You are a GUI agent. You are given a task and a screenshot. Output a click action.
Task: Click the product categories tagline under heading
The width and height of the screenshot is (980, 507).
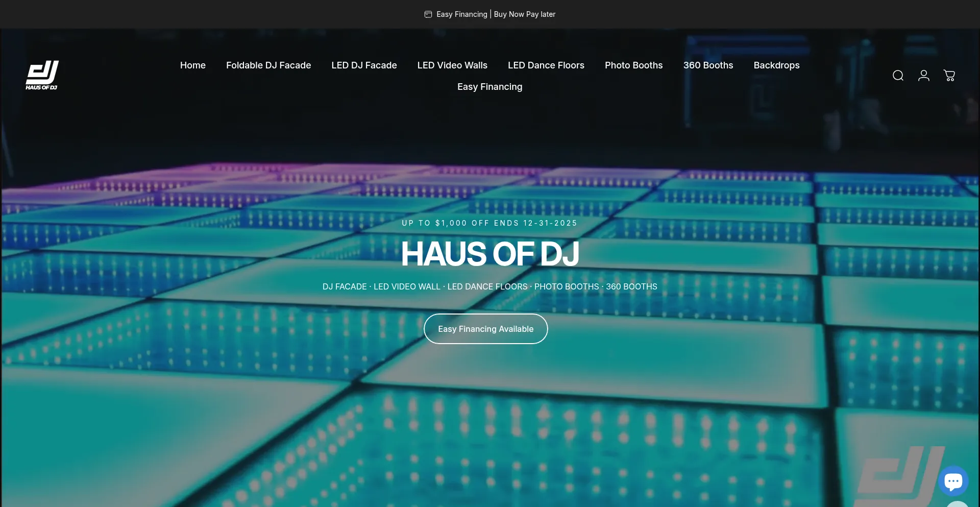click(489, 286)
